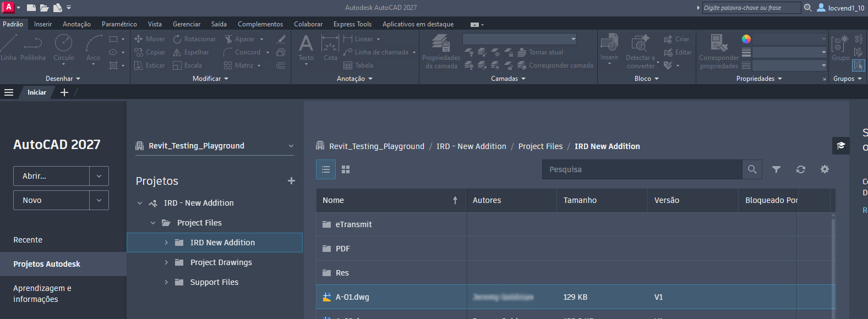Select the Arco tool
The image size is (868, 319).
(x=94, y=48)
